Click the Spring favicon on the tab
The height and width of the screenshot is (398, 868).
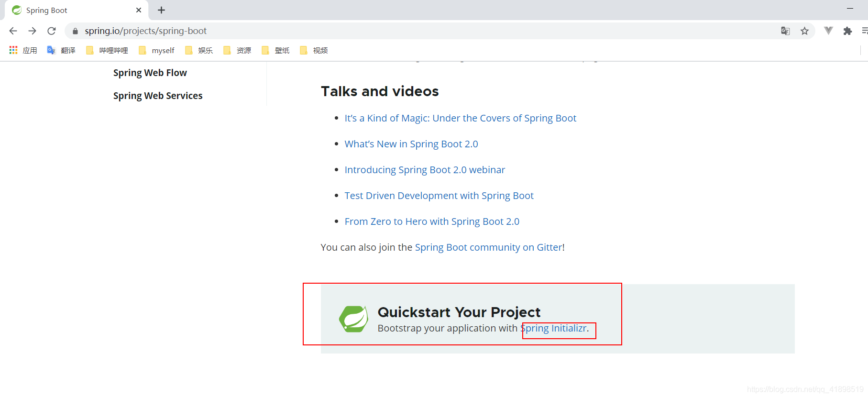pos(17,10)
